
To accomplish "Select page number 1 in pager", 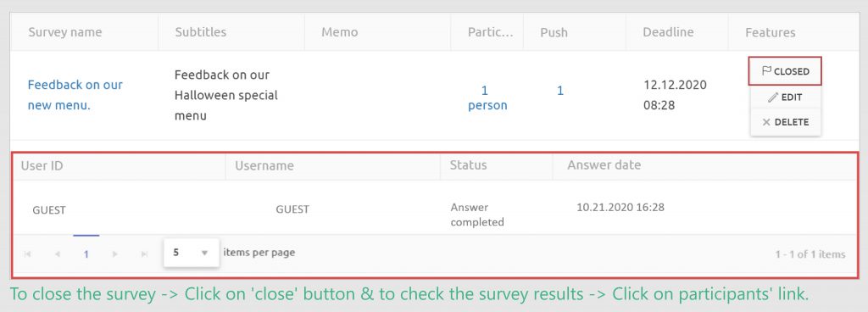I will tap(86, 253).
